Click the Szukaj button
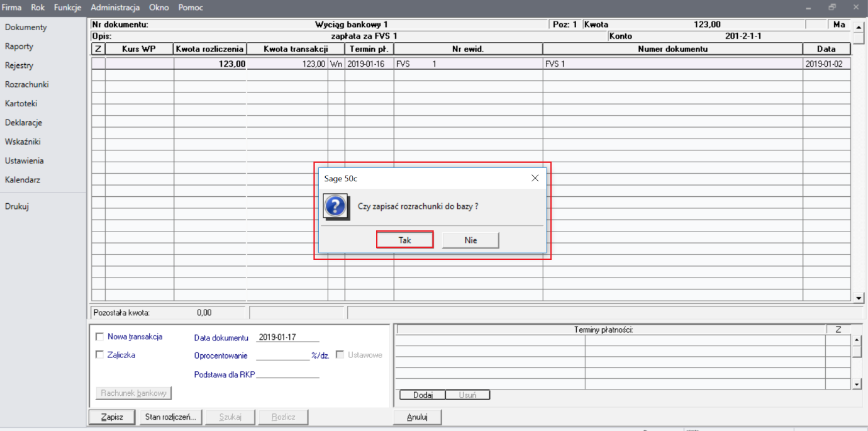The width and height of the screenshot is (868, 431). pos(230,417)
